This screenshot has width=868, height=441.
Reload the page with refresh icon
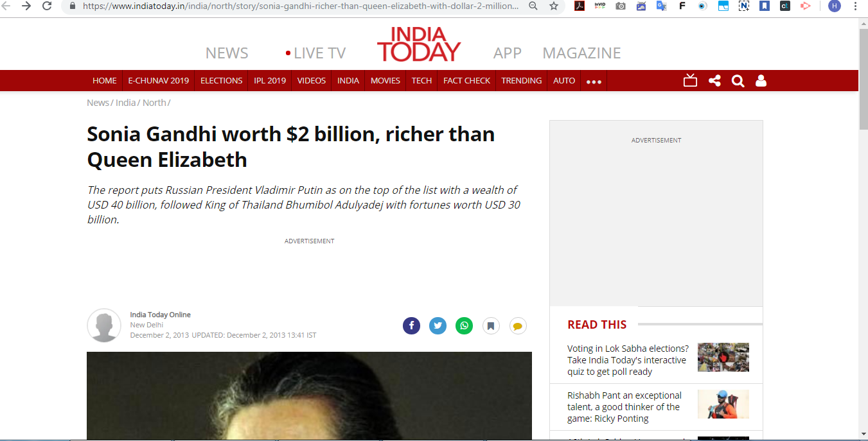(x=47, y=6)
